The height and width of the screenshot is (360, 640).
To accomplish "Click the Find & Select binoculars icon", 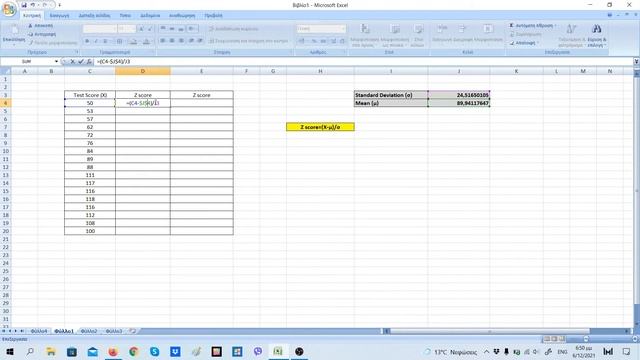I will [597, 29].
